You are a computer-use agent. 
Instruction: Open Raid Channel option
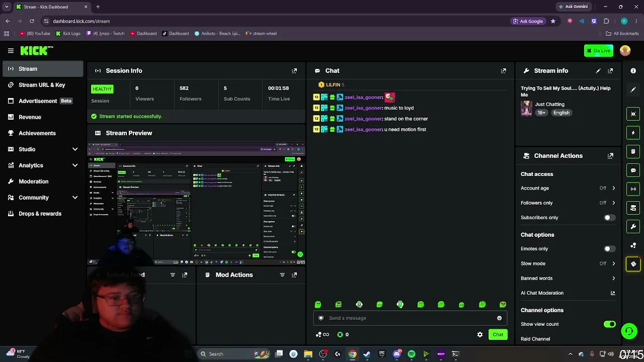(535, 339)
